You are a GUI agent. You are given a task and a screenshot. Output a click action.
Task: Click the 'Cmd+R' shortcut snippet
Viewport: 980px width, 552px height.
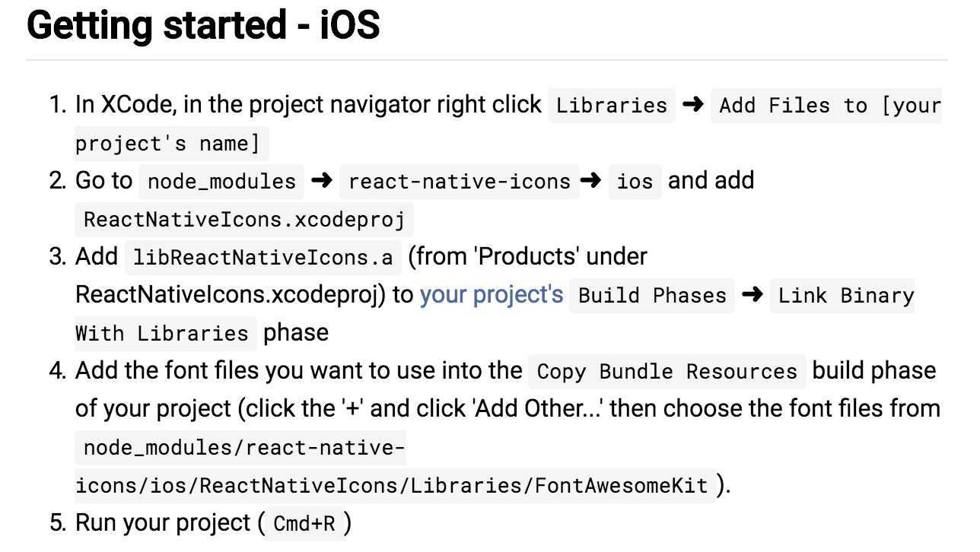click(x=304, y=523)
